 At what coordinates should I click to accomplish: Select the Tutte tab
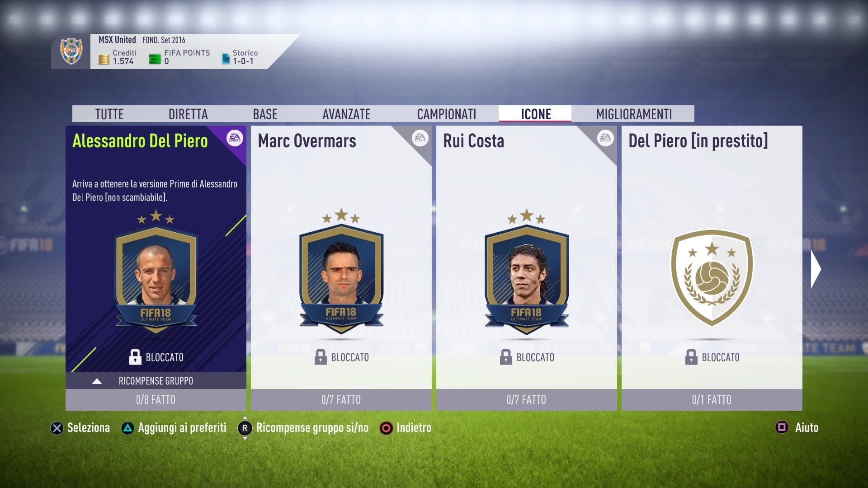[109, 114]
